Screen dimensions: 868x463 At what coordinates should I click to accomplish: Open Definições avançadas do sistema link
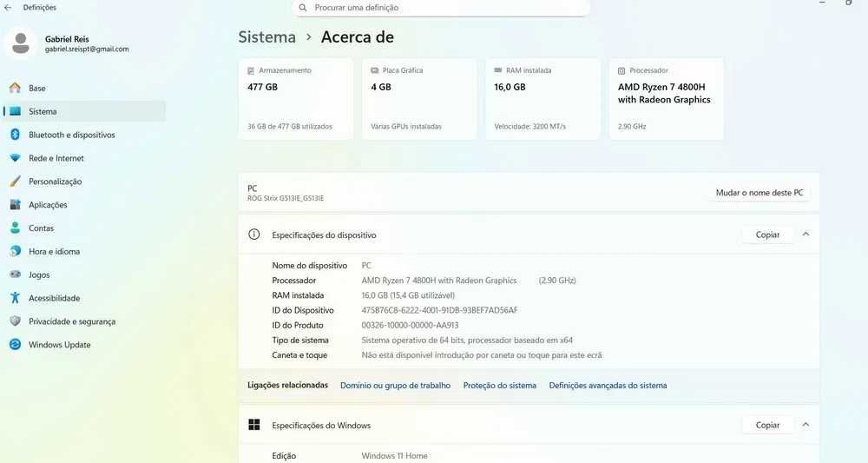click(608, 386)
